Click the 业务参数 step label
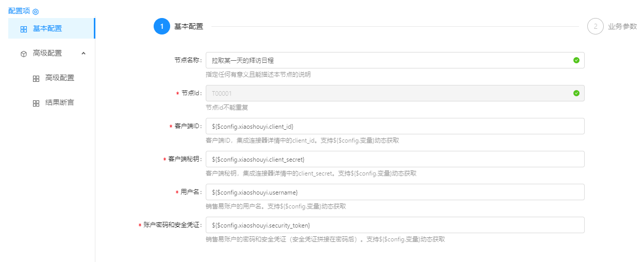644x262 pixels. [622, 27]
